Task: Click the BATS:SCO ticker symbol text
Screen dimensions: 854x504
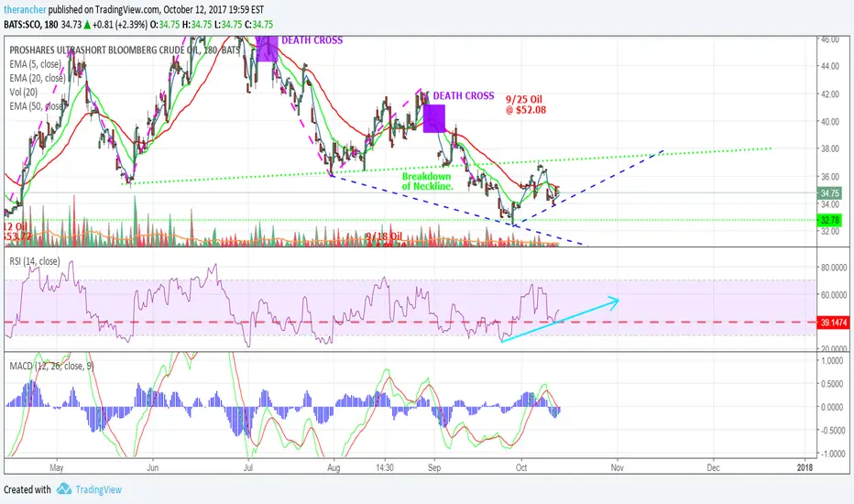Action: 22,25
